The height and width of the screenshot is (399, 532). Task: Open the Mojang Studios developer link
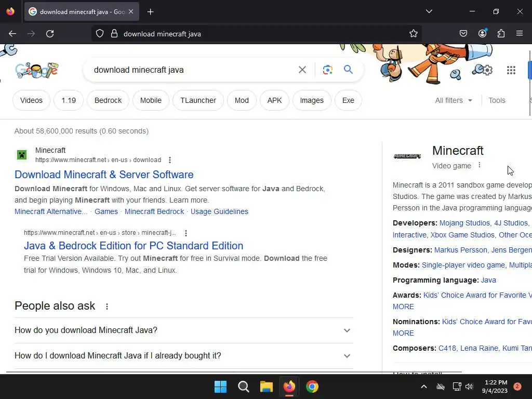[x=464, y=223]
